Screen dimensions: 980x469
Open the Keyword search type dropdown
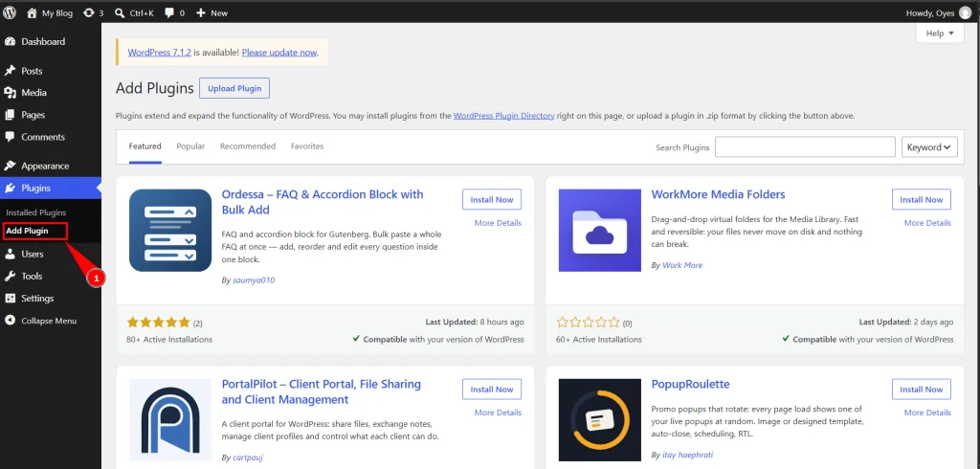(x=929, y=147)
